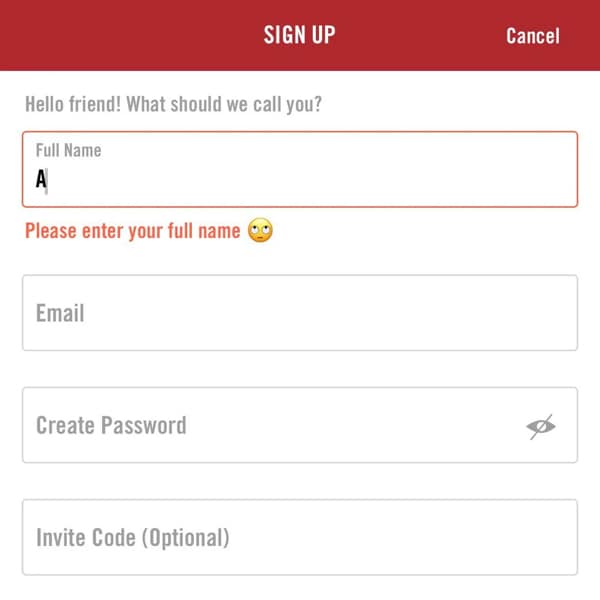
Task: Tap the "Please enter your full name" error
Action: 133,232
